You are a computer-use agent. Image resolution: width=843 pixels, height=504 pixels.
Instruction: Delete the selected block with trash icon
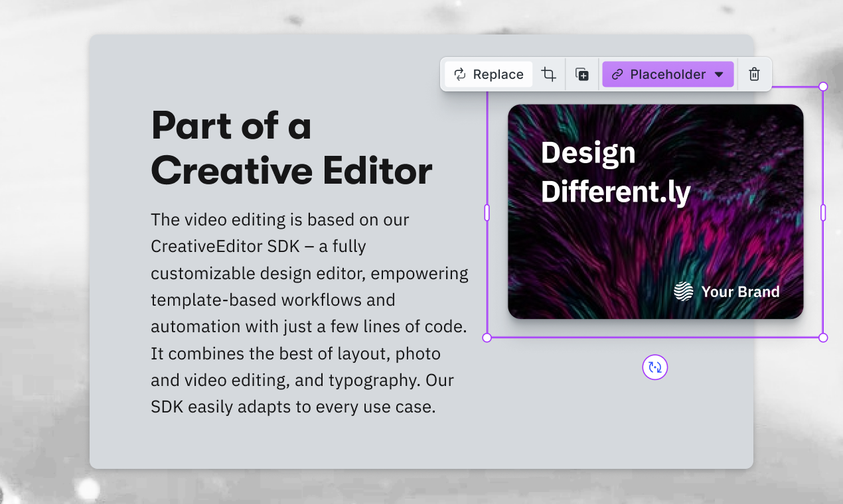pos(754,74)
